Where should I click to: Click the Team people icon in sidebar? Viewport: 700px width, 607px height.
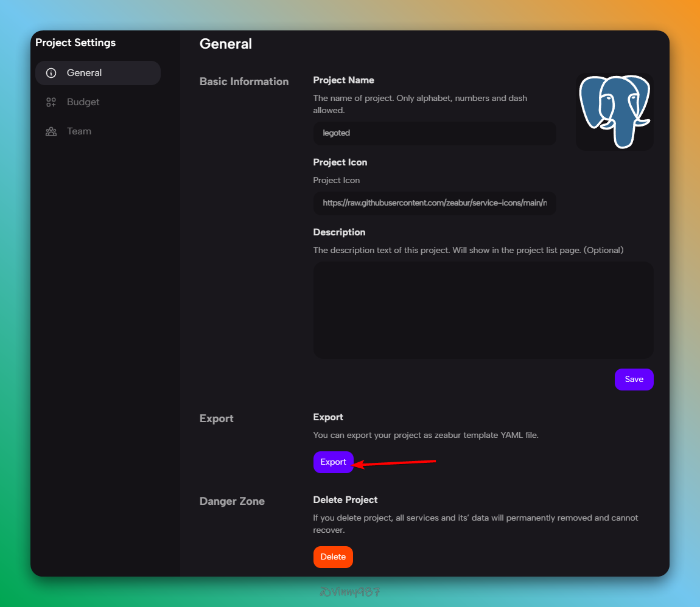(x=51, y=131)
